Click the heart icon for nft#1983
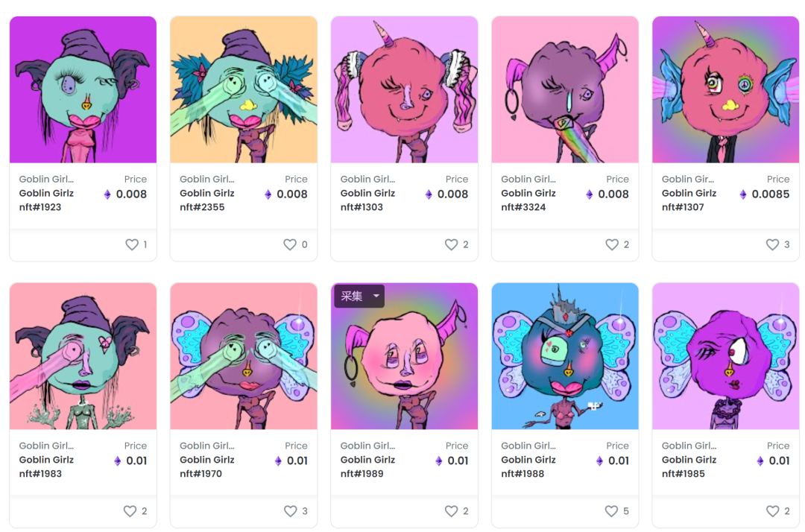Image resolution: width=805 pixels, height=532 pixels. pos(130,511)
